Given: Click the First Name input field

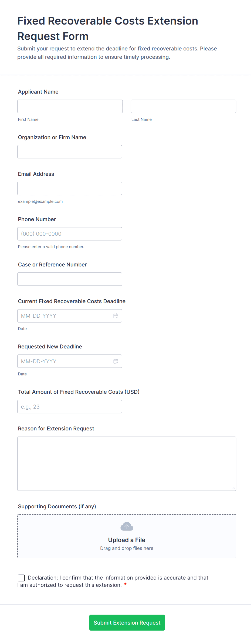Looking at the screenshot, I should 70,106.
